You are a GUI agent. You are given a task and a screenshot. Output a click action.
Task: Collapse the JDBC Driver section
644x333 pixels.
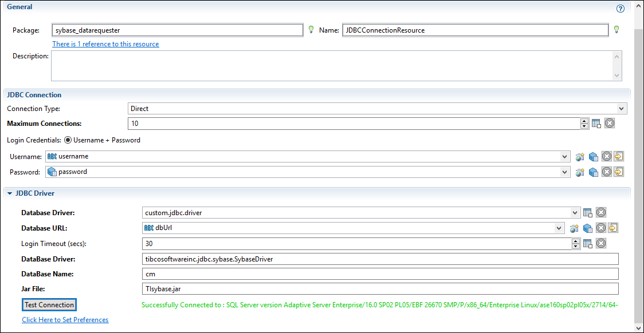(10, 193)
